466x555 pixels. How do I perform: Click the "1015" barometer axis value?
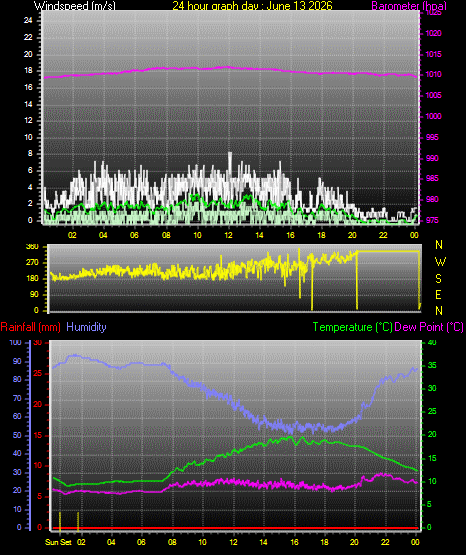coord(433,54)
